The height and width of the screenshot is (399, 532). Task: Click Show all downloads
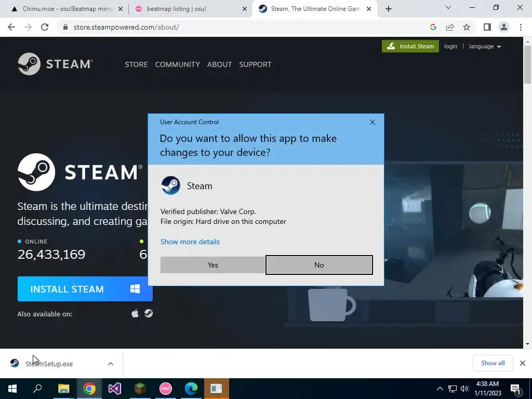(x=493, y=363)
